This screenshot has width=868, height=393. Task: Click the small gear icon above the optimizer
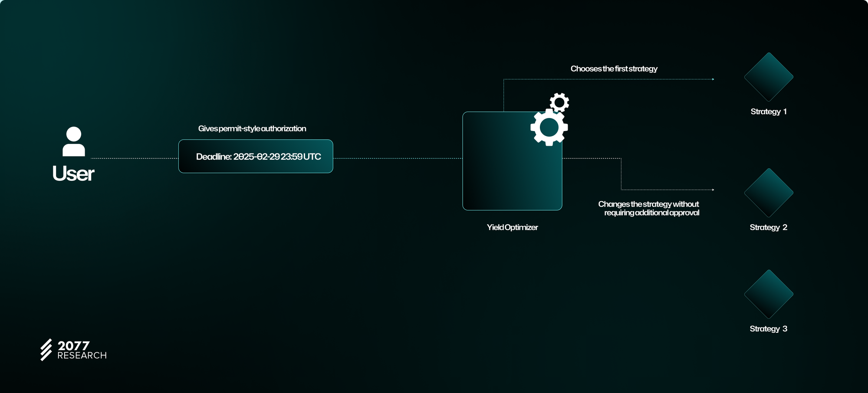(559, 102)
